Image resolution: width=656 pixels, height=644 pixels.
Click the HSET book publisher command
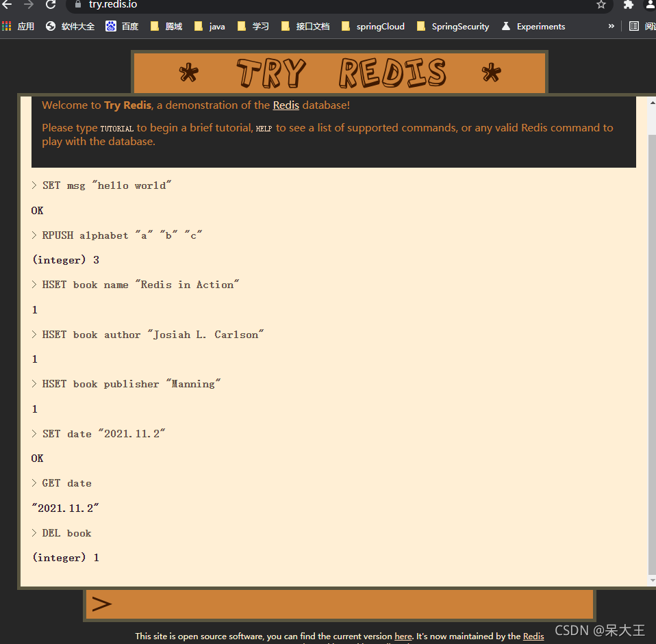[x=126, y=384]
